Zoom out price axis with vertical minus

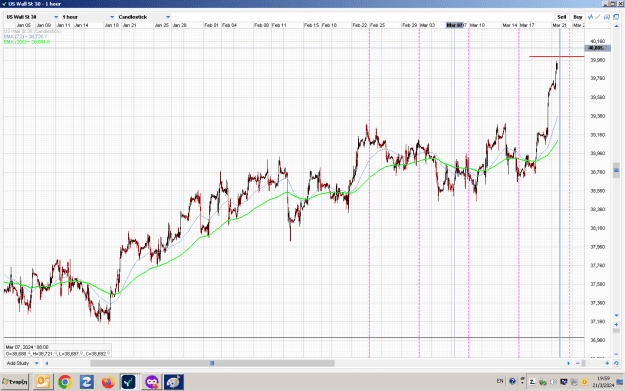pos(616,354)
